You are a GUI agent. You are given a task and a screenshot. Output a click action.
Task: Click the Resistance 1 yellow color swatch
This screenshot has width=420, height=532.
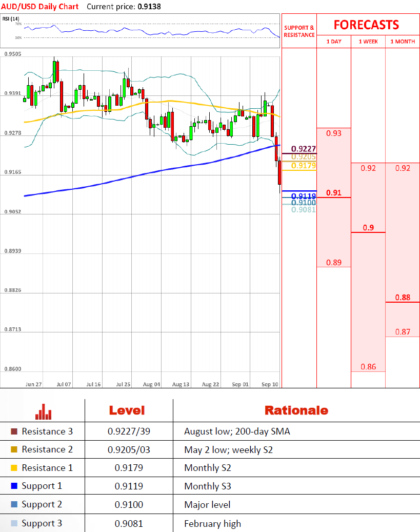coord(14,468)
